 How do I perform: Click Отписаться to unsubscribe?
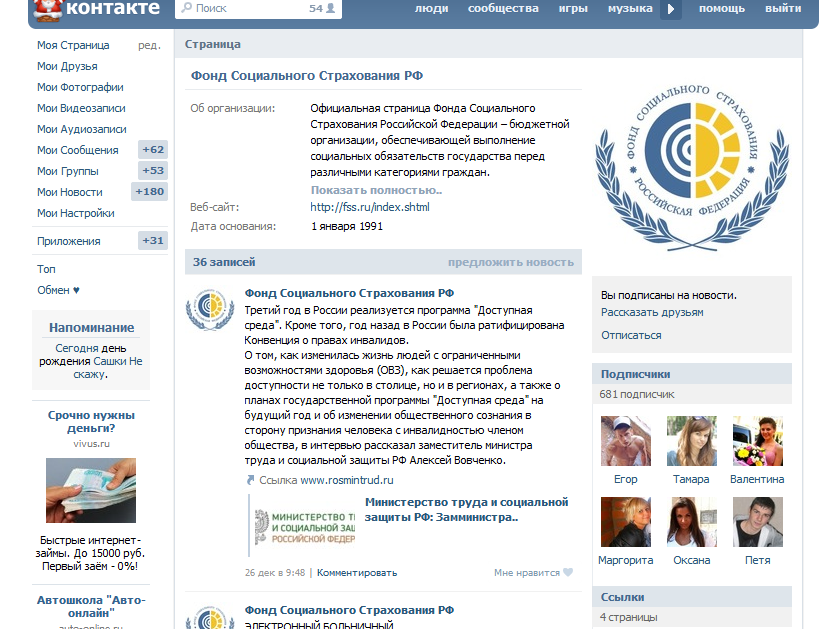pos(631,335)
